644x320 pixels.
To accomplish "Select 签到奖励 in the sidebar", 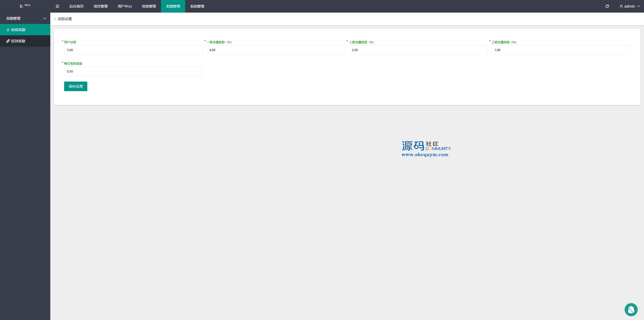I will pyautogui.click(x=18, y=41).
